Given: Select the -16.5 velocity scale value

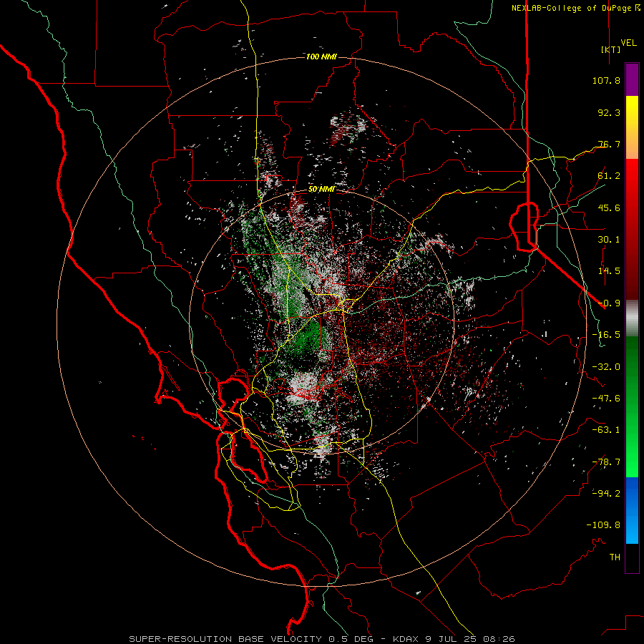Looking at the screenshot, I should click(x=606, y=335).
